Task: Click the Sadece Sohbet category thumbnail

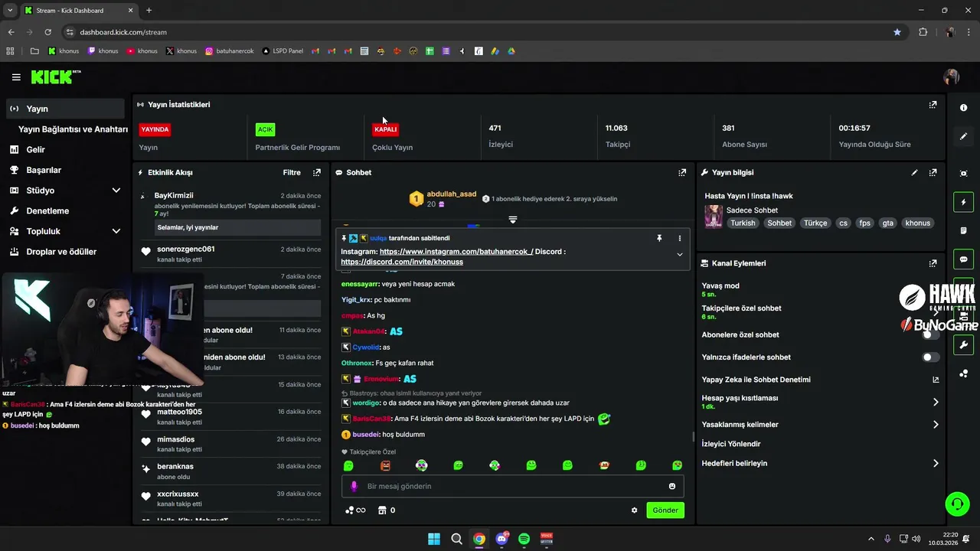Action: click(714, 216)
